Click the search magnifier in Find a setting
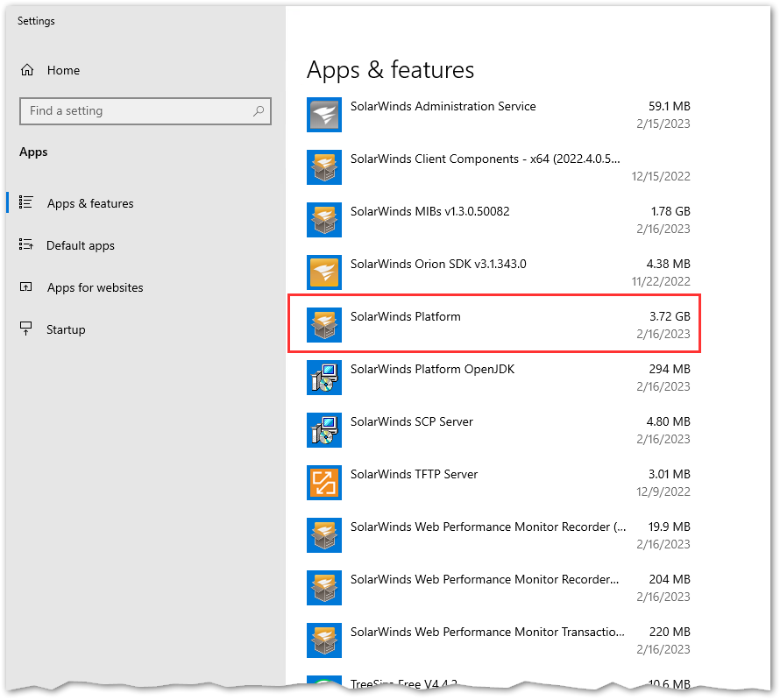Screen dimensions: 780x700 [259, 111]
